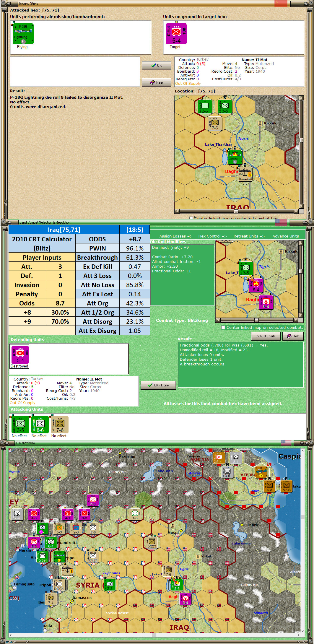This screenshot has width=314, height=644.
Task: Click the OK - Done button
Action: pos(158,385)
